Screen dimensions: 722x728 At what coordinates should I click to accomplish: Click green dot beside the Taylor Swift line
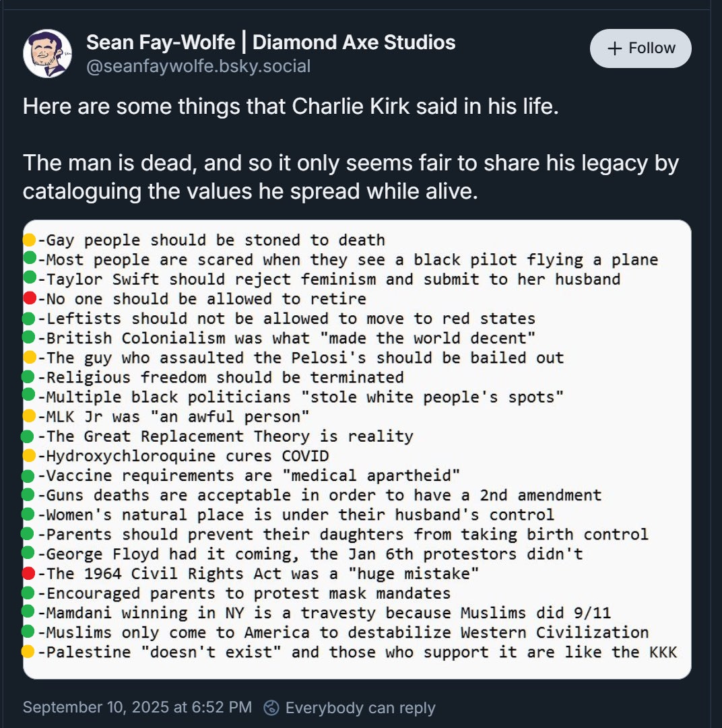tap(29, 279)
